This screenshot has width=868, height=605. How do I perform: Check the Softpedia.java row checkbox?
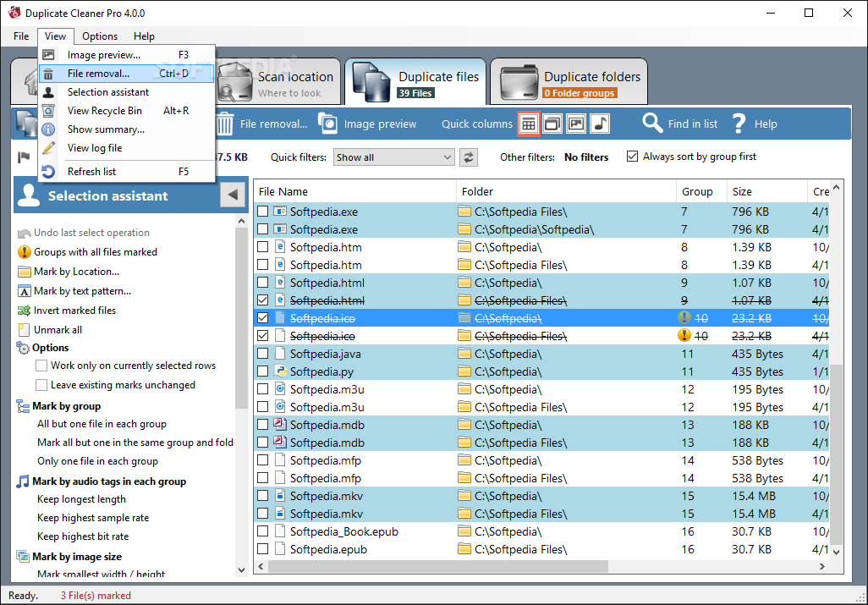click(263, 353)
